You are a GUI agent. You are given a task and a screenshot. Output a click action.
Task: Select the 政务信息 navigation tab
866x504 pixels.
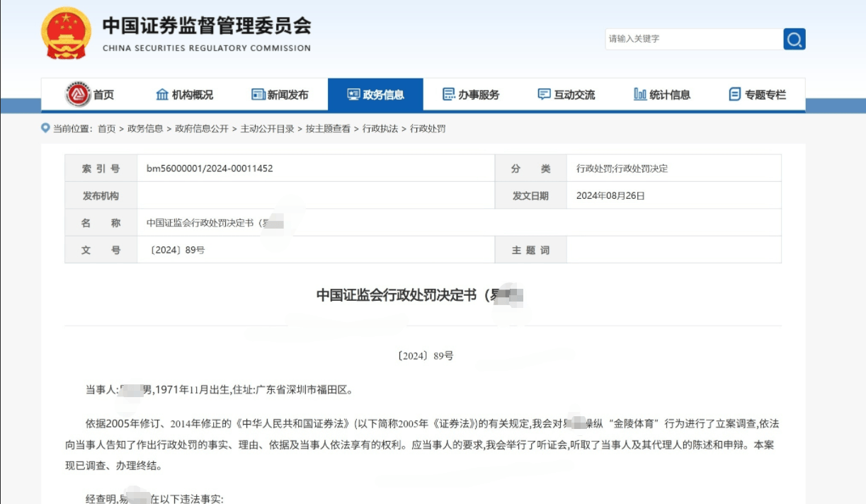[375, 93]
